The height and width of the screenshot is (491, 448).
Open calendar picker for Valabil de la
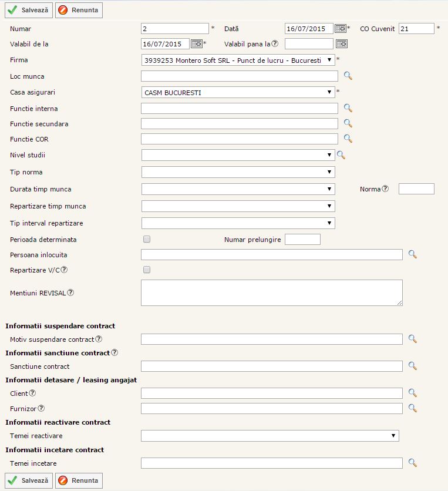click(196, 43)
